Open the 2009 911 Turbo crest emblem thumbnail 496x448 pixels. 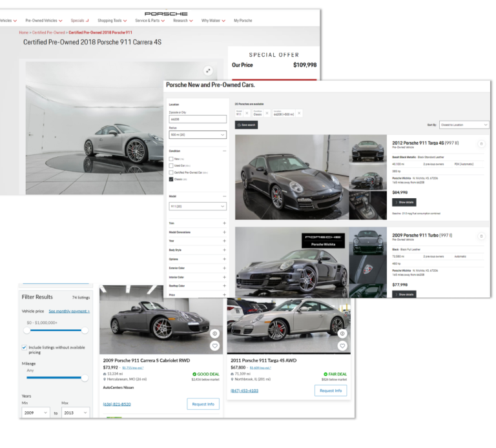pos(368,269)
